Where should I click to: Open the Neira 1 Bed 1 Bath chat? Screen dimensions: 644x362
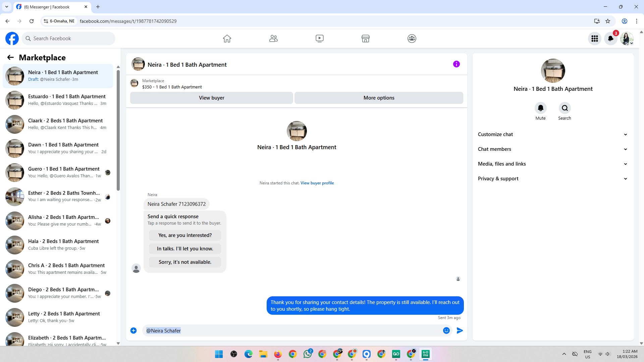point(58,76)
